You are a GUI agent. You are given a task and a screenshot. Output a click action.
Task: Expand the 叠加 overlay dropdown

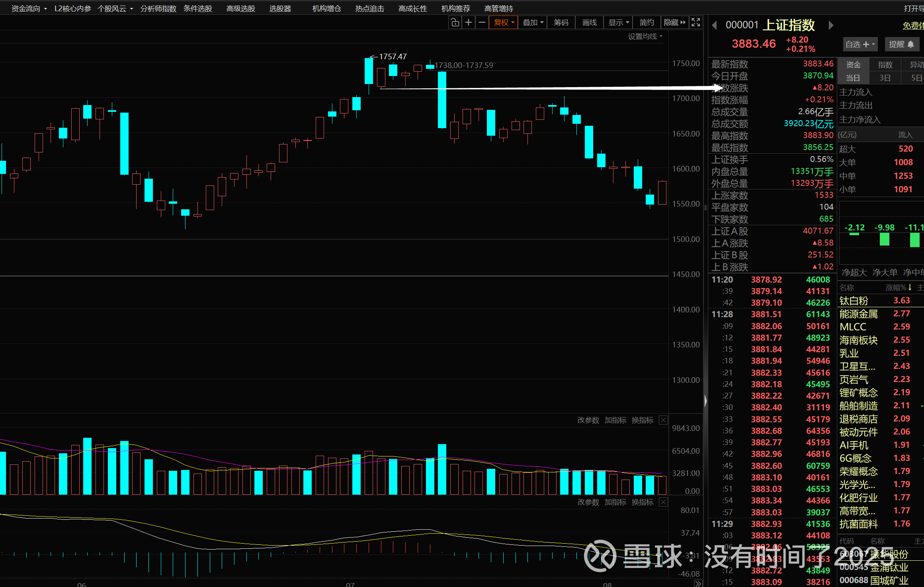(x=533, y=23)
